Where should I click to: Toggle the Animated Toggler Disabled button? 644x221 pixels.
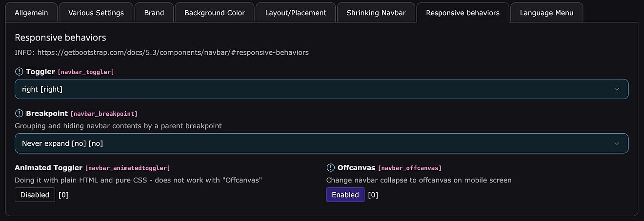click(35, 195)
